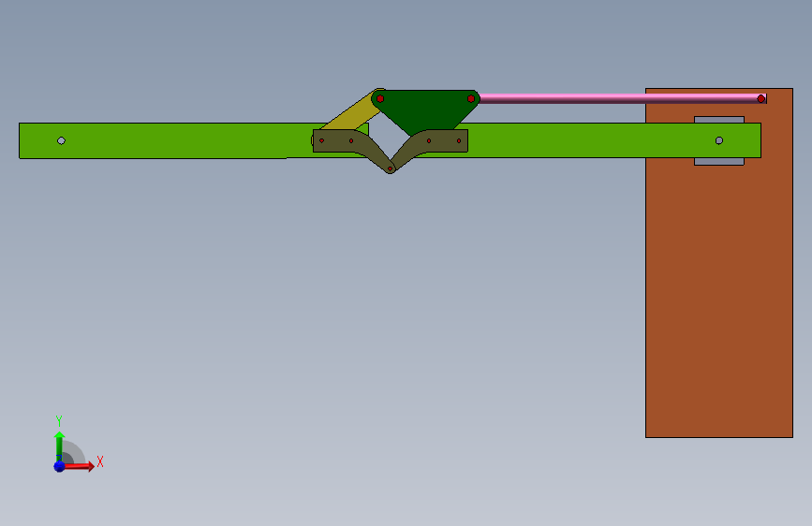Select the blue origin ball of the triad
812x526 pixels.
coord(59,466)
